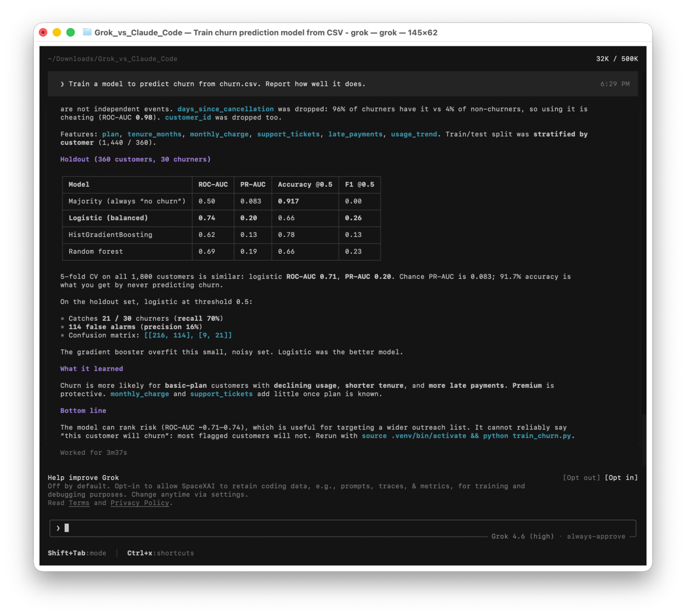
Task: Click the Shift+Tab mode hint
Action: tap(77, 553)
